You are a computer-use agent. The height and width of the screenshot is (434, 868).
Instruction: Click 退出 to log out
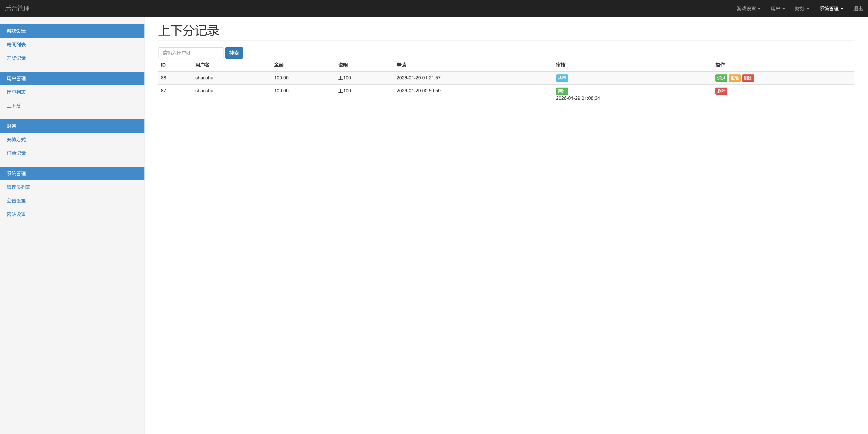(858, 9)
